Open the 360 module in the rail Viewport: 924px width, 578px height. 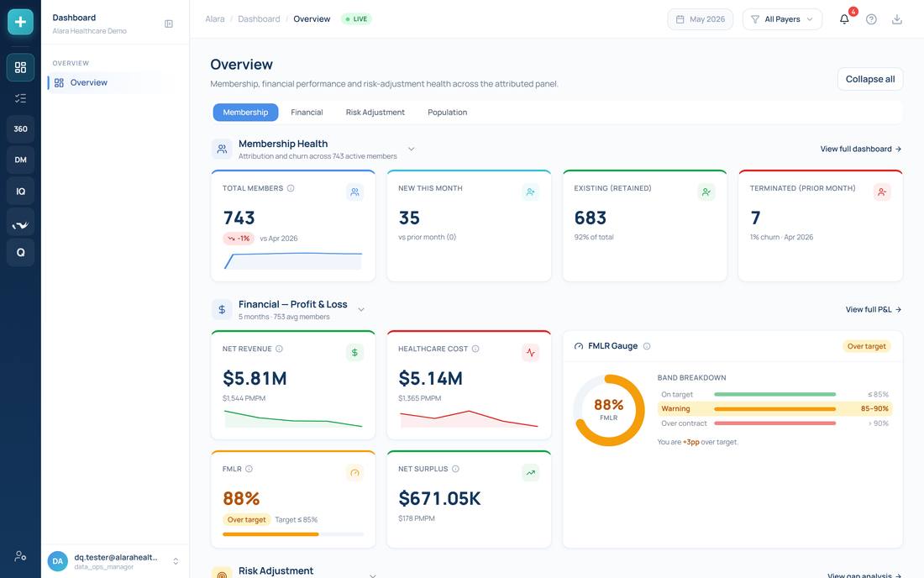[21, 129]
